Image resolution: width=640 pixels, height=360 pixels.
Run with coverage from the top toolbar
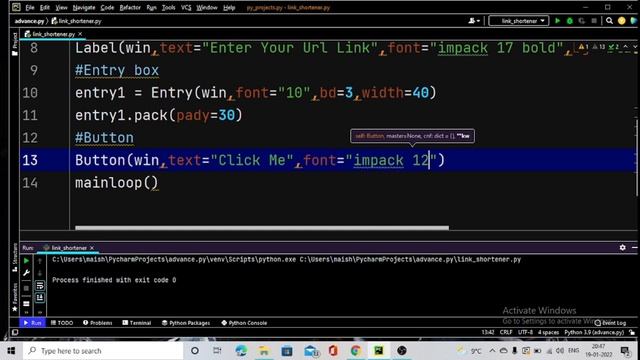582,21
